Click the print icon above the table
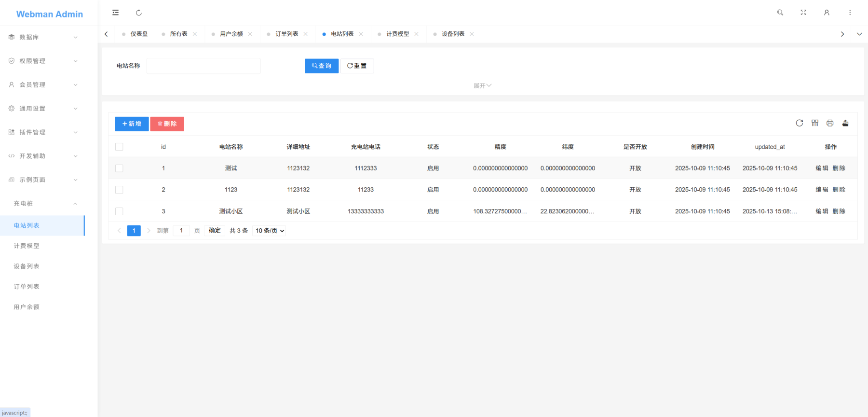This screenshot has height=417, width=868. tap(830, 123)
